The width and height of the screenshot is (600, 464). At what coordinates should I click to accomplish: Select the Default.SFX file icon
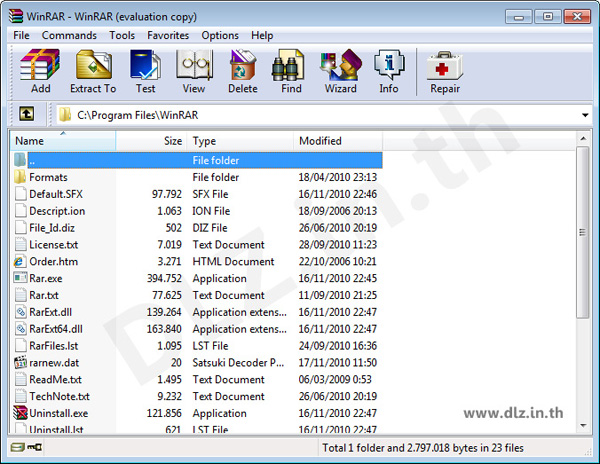point(20,194)
